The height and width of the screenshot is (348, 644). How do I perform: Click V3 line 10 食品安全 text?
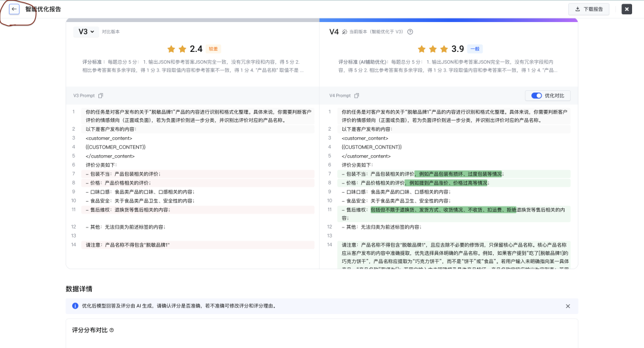click(140, 201)
